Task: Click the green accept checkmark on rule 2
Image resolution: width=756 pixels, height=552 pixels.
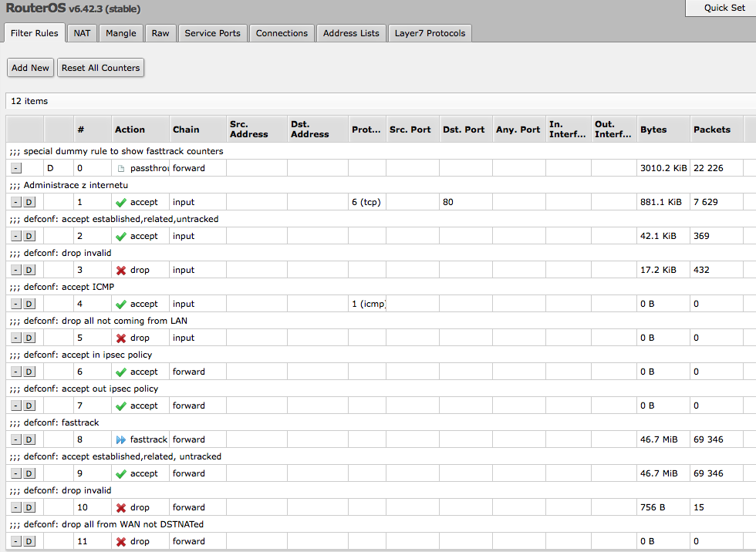Action: click(x=121, y=236)
